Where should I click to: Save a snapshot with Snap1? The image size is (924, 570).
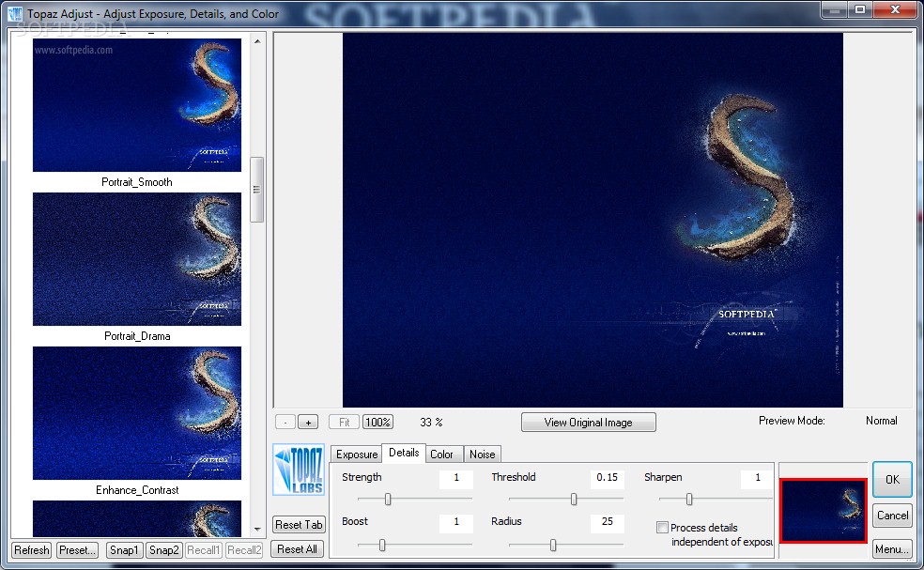[x=124, y=550]
